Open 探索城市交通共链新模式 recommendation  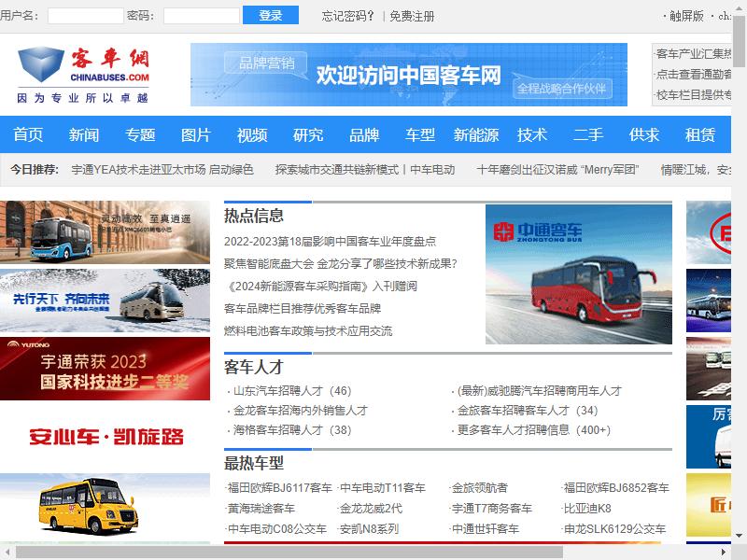tap(365, 170)
